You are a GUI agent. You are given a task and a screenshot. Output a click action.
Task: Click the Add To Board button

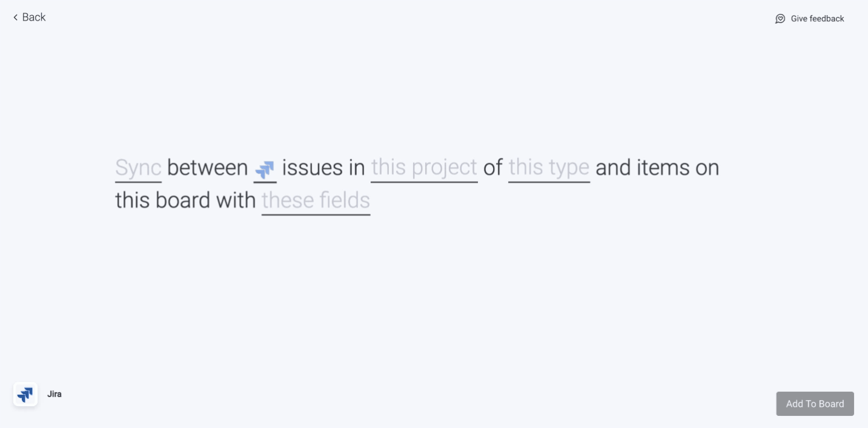click(815, 404)
